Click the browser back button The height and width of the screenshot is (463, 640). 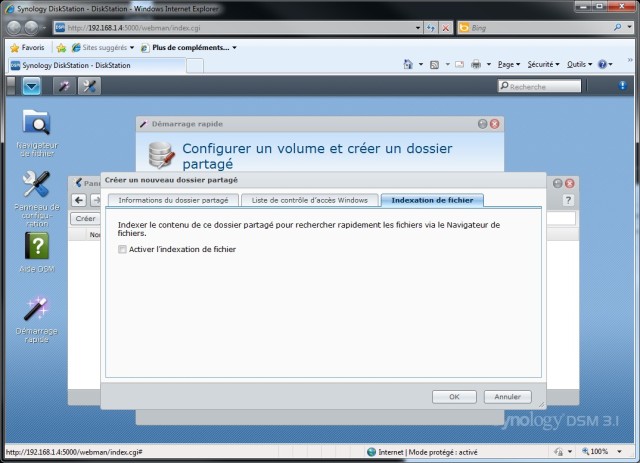pyautogui.click(x=14, y=28)
